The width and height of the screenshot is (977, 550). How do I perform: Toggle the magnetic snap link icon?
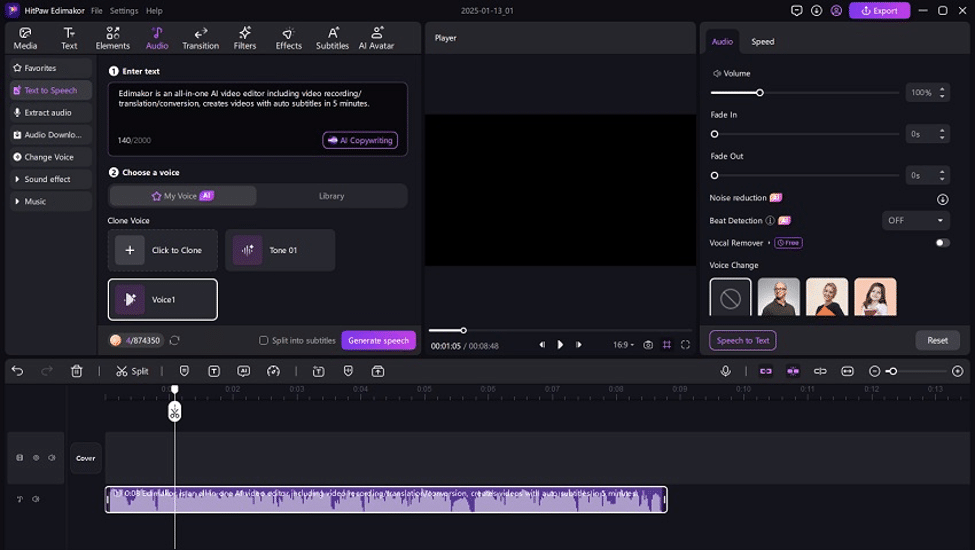point(766,371)
